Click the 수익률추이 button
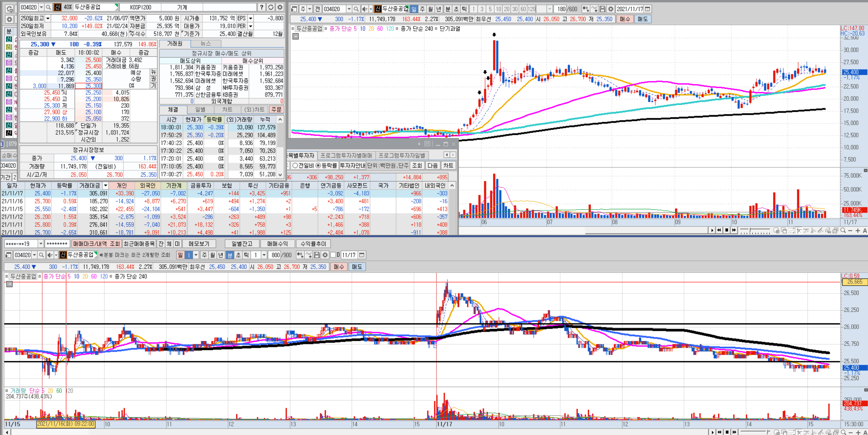Image resolution: width=868 pixels, height=435 pixels. click(x=313, y=244)
